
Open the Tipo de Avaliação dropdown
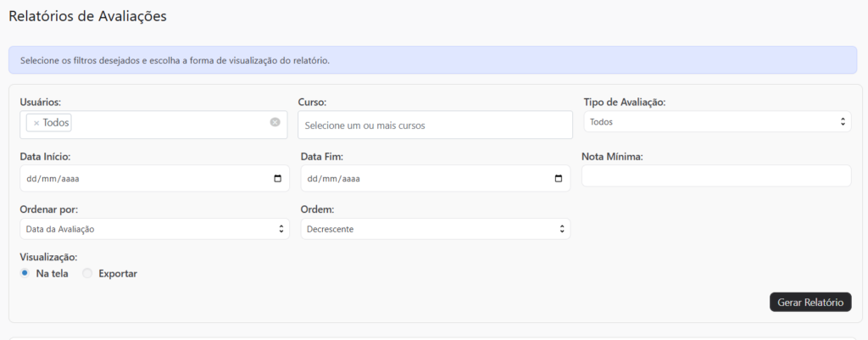(716, 122)
